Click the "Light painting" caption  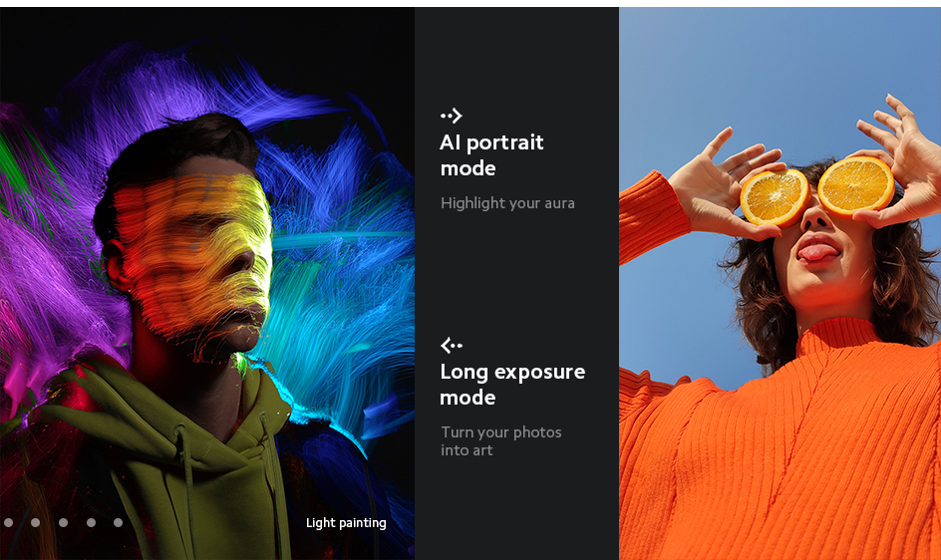point(346,523)
